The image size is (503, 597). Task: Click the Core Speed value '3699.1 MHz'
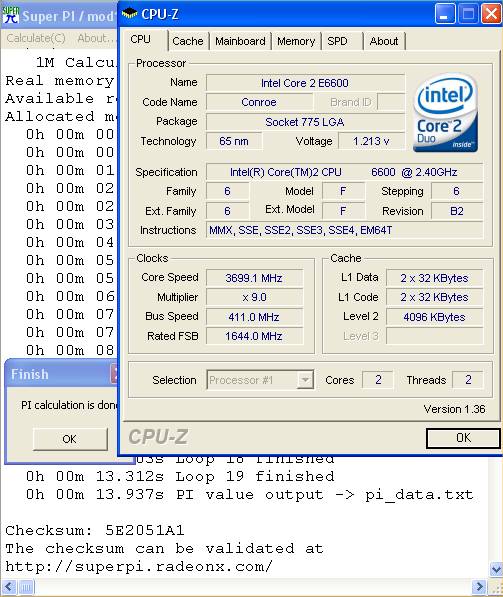(x=254, y=278)
